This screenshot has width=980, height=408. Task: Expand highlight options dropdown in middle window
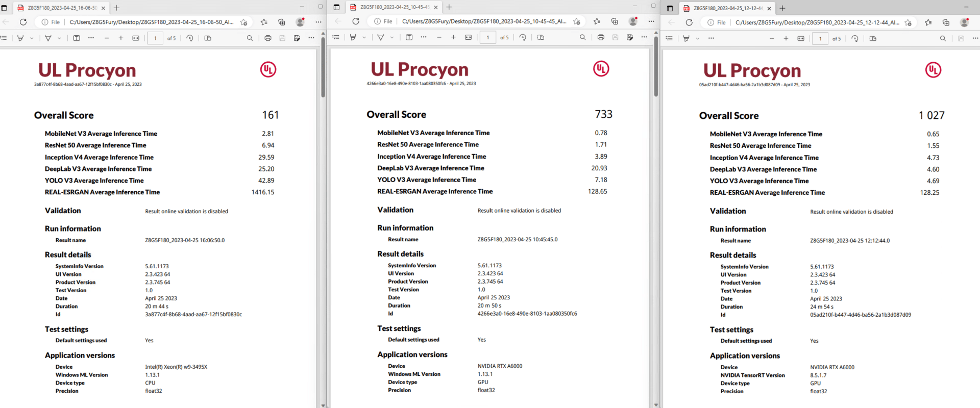pyautogui.click(x=364, y=37)
